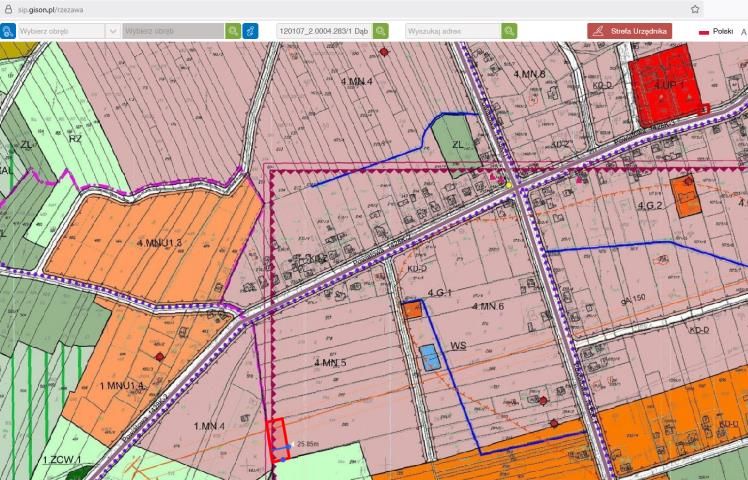Click the blue WS water area on the map
The width and height of the screenshot is (748, 480).
429,357
